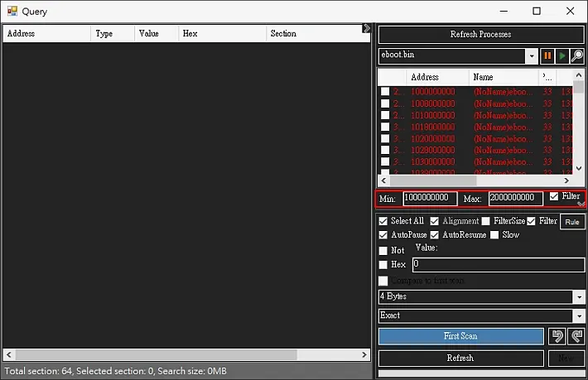This screenshot has width=588, height=380.
Task: Toggle the Filter checkbox next to Max field
Action: (x=554, y=196)
